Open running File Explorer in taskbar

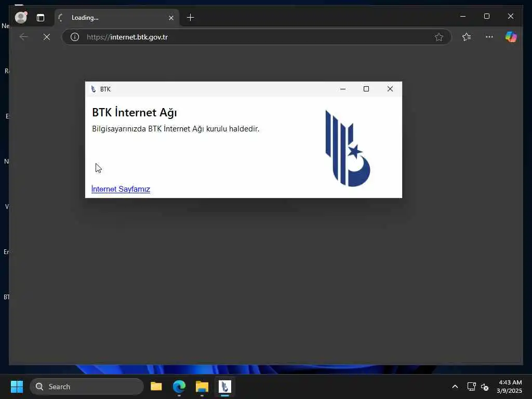point(202,387)
